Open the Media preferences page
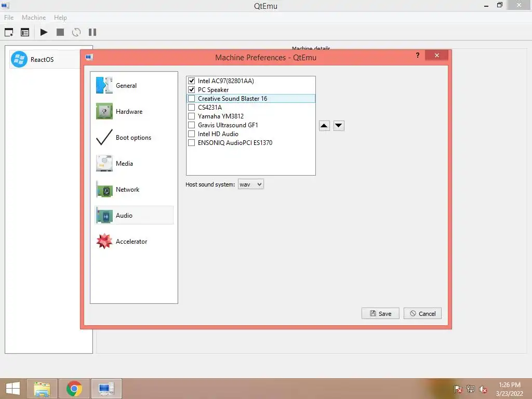Image resolution: width=532 pixels, height=399 pixels. click(x=135, y=164)
